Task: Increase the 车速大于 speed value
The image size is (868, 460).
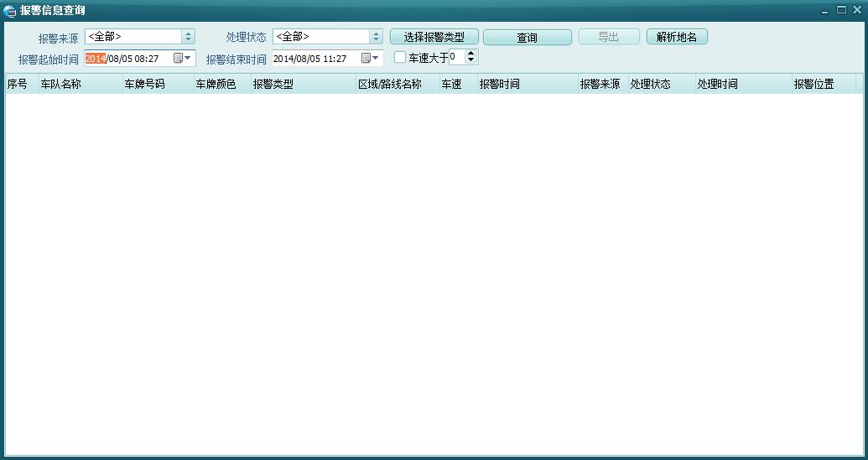Action: (470, 54)
